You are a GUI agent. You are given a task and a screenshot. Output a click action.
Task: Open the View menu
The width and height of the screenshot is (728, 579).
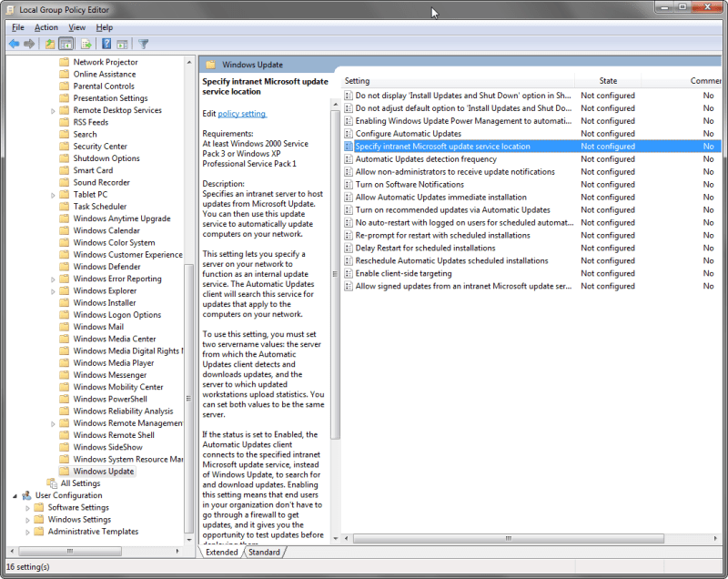tap(76, 26)
